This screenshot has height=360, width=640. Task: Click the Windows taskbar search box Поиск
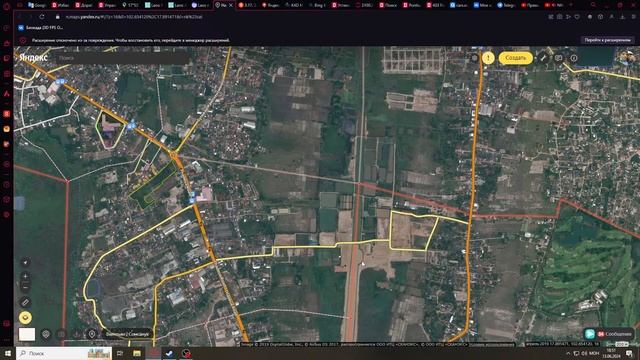pos(64,353)
